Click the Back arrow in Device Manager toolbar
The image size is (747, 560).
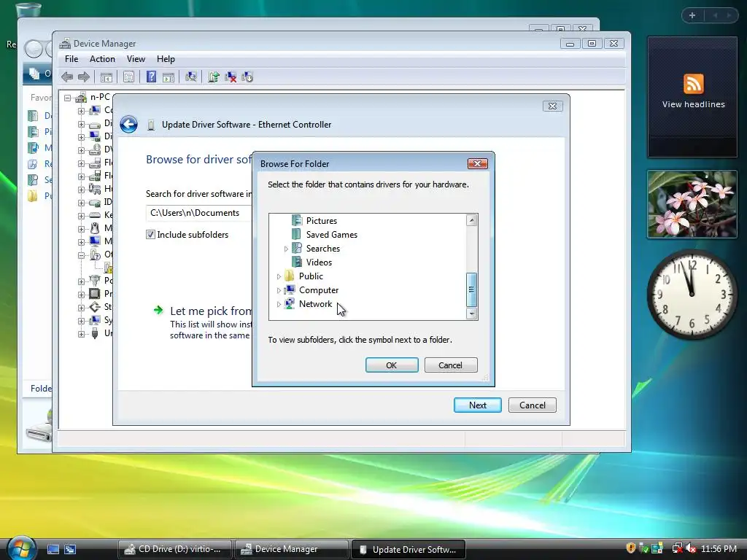67,77
